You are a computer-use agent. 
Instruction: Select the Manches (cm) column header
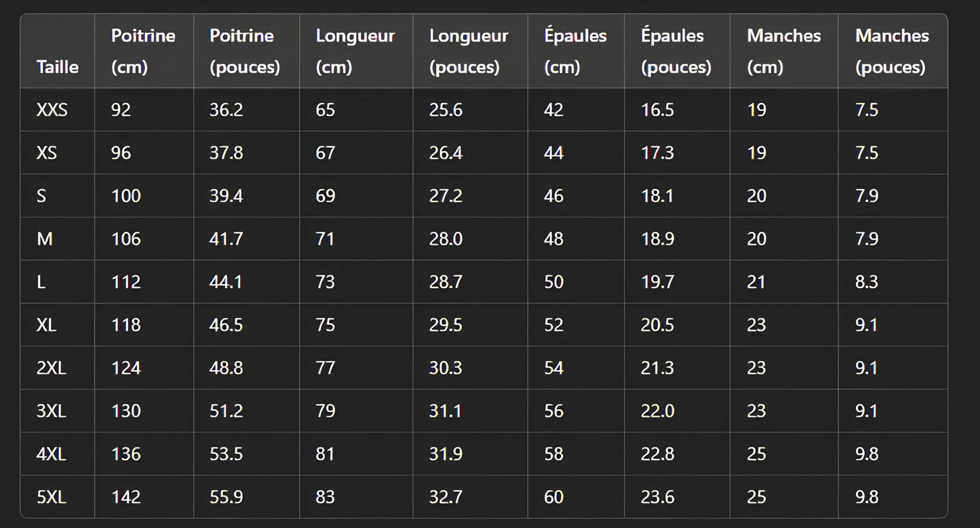click(x=784, y=52)
